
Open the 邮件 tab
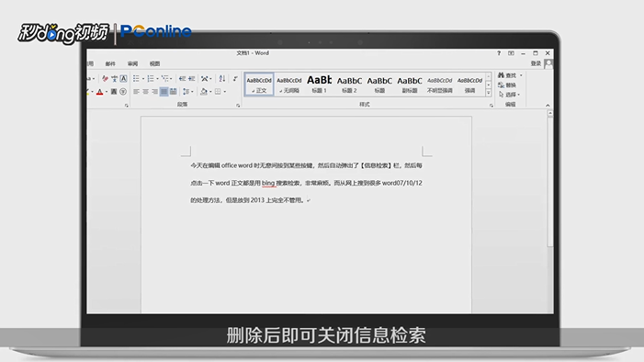[x=110, y=63]
